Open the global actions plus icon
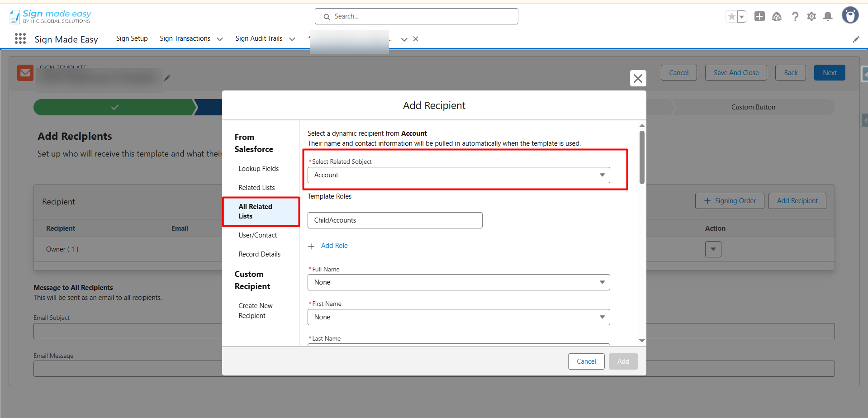This screenshot has height=418, width=868. pyautogui.click(x=759, y=17)
